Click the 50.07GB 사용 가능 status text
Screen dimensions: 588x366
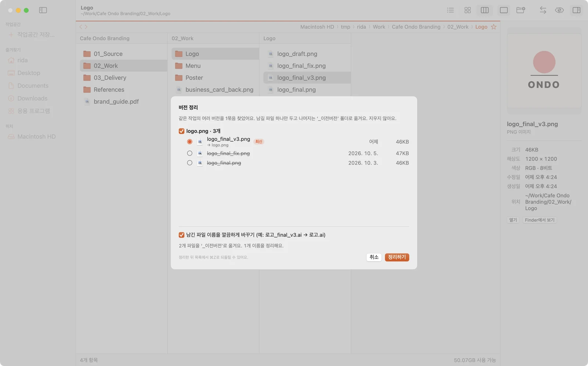pyautogui.click(x=475, y=360)
